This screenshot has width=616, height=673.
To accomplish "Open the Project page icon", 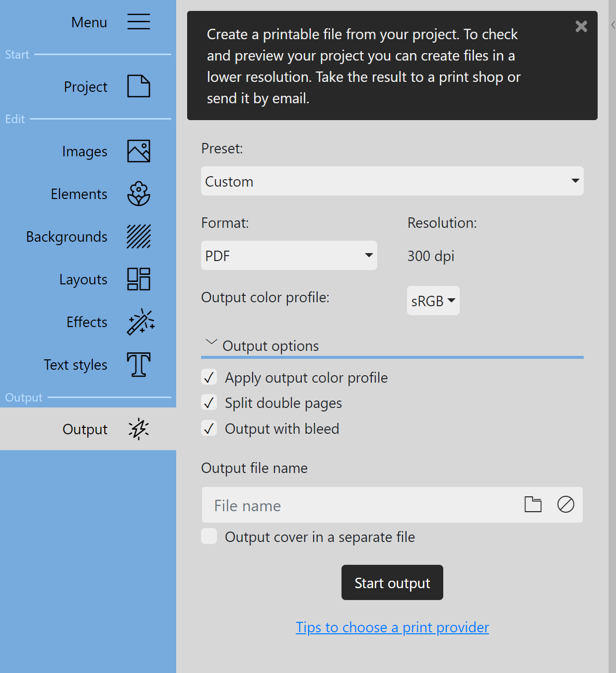I will (138, 86).
